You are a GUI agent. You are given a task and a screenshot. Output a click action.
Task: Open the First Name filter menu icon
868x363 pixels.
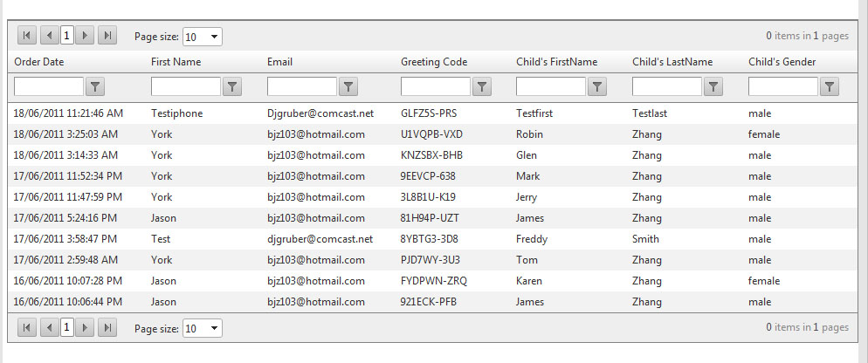coord(232,86)
